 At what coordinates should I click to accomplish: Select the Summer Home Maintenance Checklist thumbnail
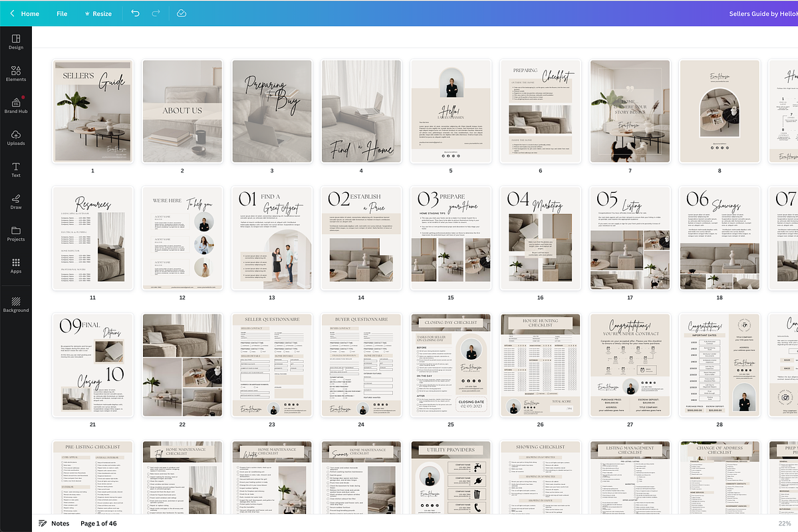(x=361, y=477)
